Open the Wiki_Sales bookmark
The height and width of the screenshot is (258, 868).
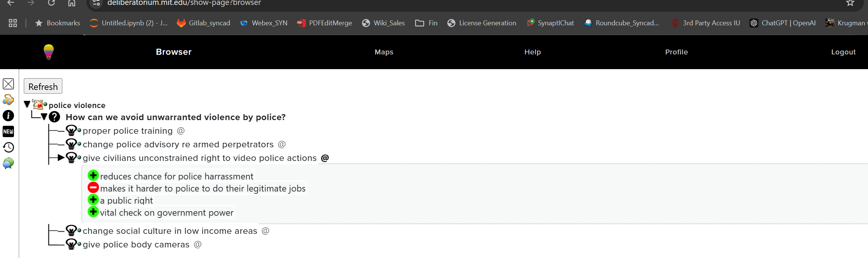(x=383, y=23)
